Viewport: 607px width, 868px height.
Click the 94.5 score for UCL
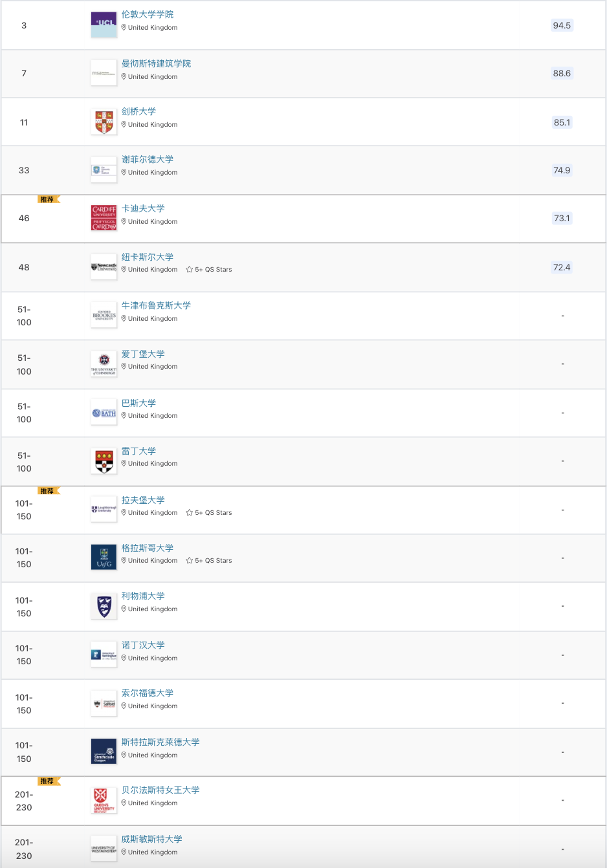[x=562, y=25]
